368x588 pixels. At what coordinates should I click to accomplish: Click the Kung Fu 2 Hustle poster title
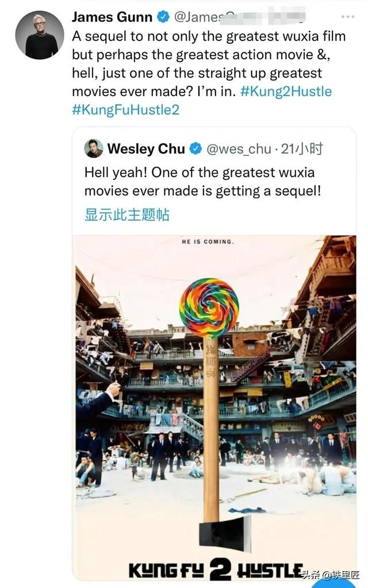(x=216, y=571)
